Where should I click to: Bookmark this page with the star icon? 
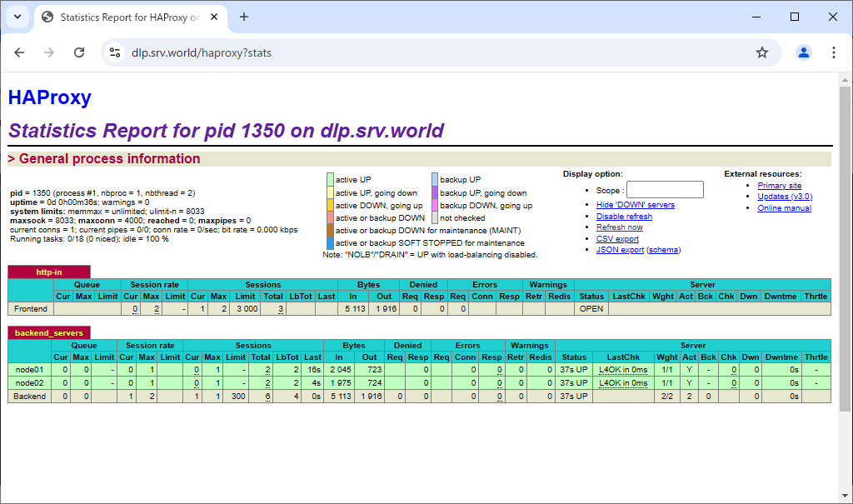pyautogui.click(x=761, y=52)
